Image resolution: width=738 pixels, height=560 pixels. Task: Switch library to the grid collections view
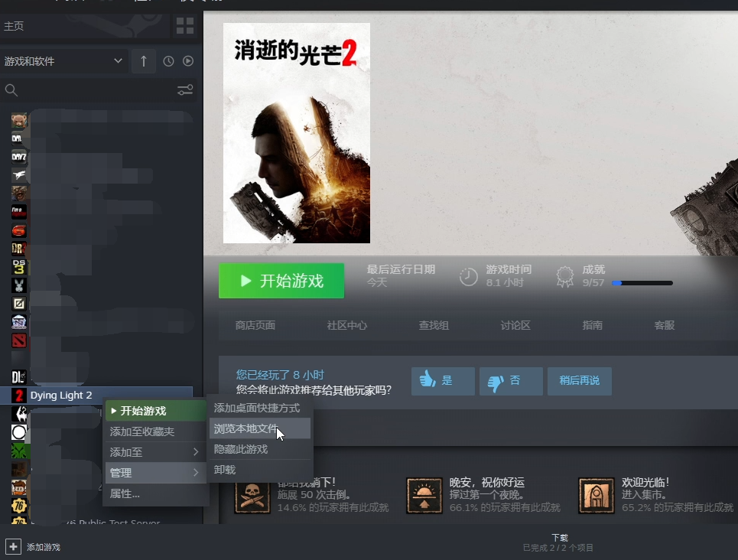[185, 26]
